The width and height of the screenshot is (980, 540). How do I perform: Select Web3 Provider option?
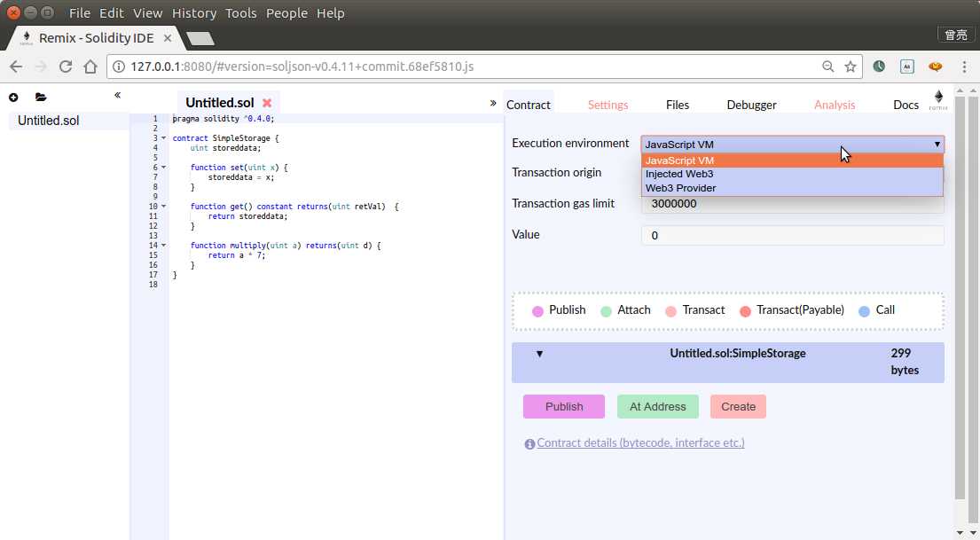tap(793, 188)
